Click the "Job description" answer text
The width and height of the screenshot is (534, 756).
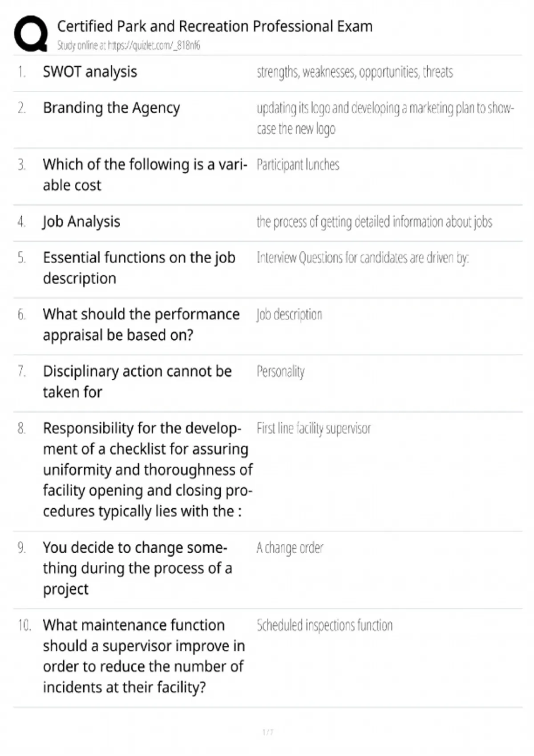click(289, 315)
